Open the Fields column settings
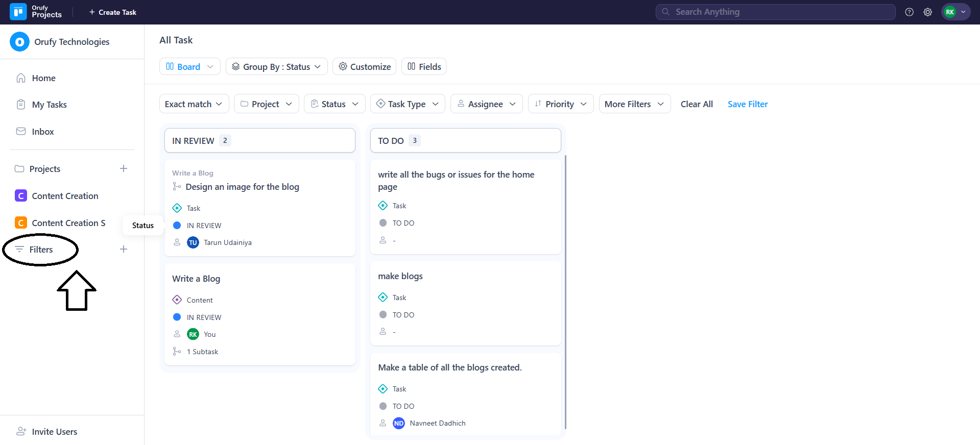Image resolution: width=980 pixels, height=445 pixels. 424,67
